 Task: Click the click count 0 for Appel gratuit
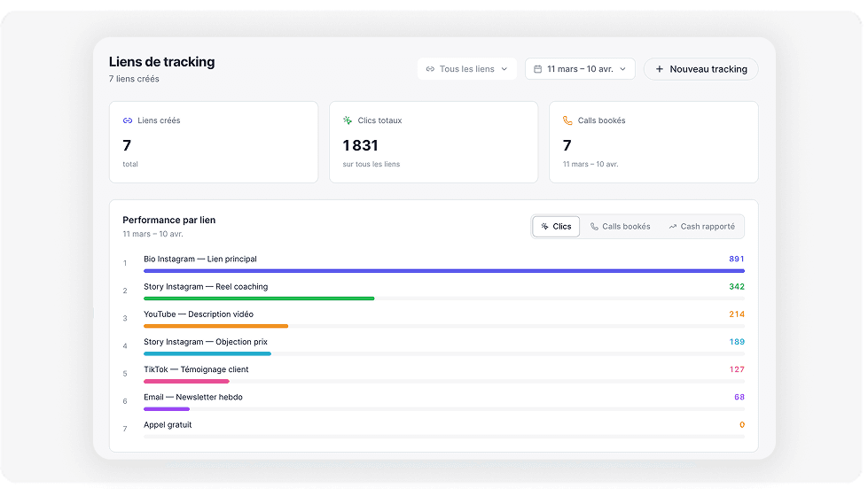coord(742,425)
